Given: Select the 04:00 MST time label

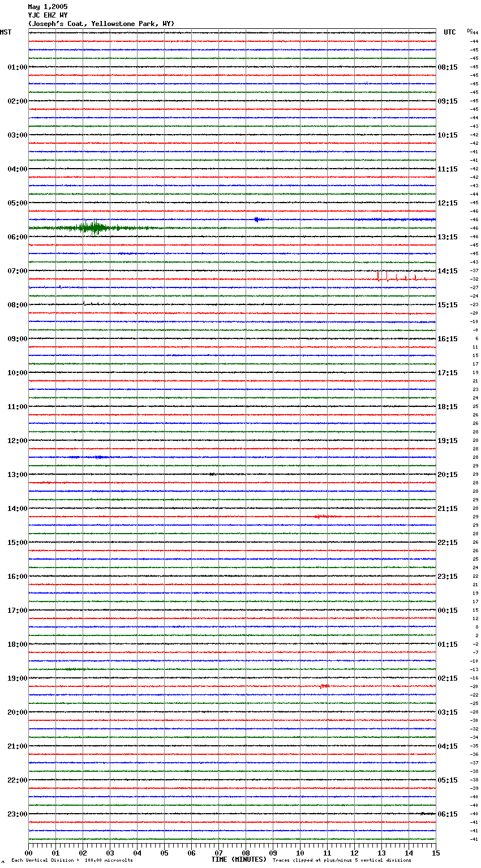Looking at the screenshot, I should point(17,169).
